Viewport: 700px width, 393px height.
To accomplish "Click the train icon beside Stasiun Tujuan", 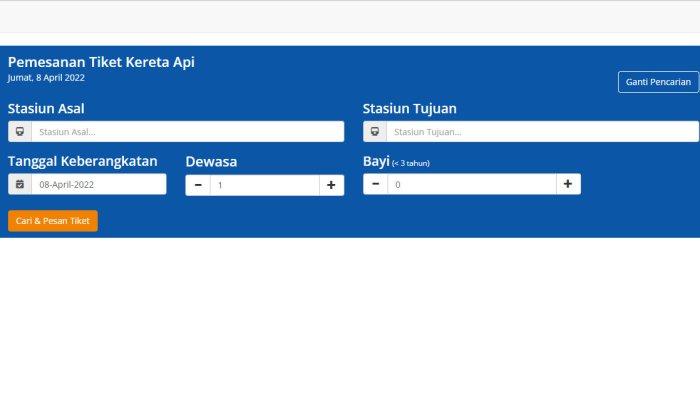I will [x=375, y=132].
